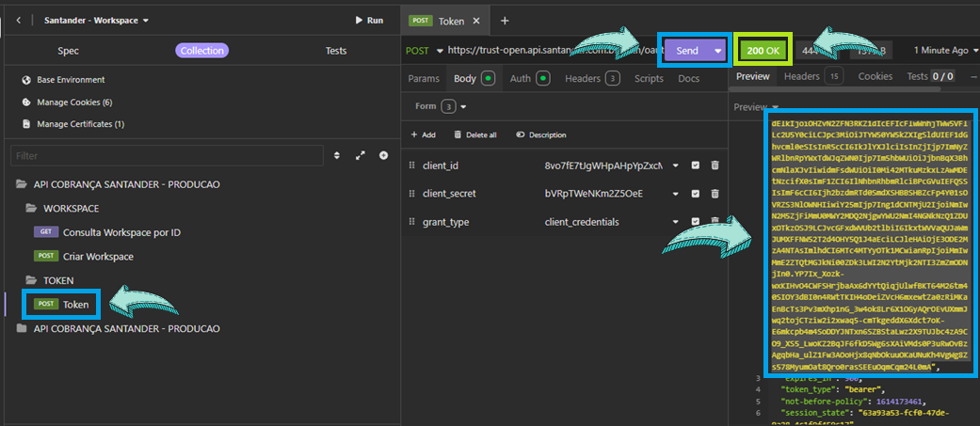Open the POST method dropdown
The width and height of the screenshot is (980, 426).
pos(424,51)
